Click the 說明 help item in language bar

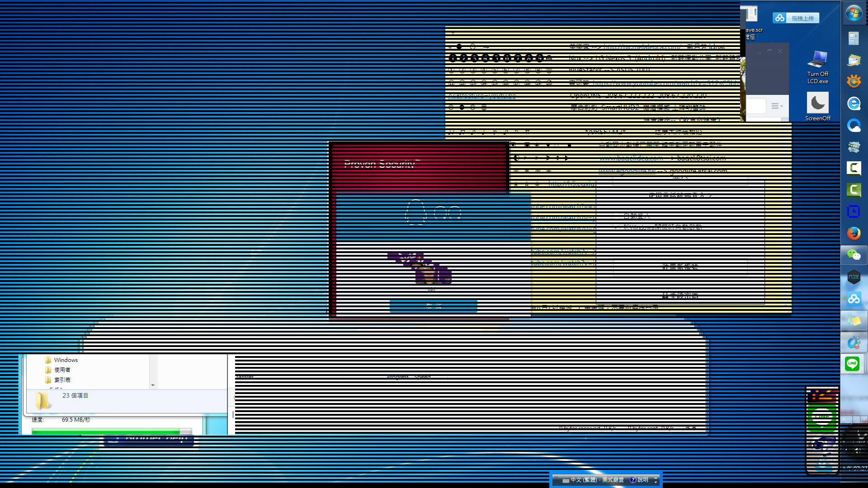click(x=639, y=480)
